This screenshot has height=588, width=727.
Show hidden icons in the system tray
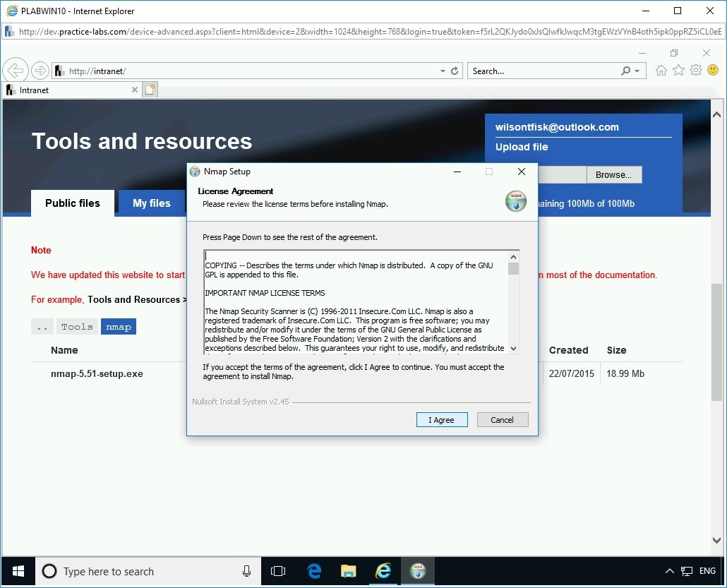tap(669, 571)
